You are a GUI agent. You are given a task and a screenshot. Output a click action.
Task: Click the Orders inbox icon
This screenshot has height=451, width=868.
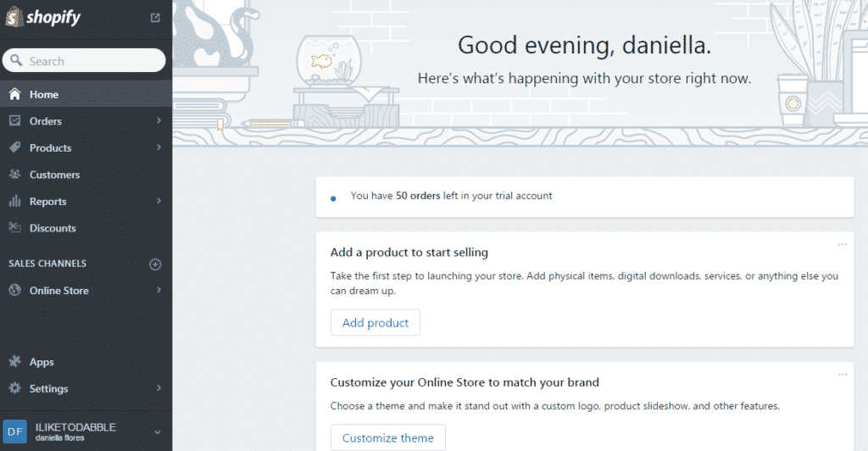coord(15,120)
